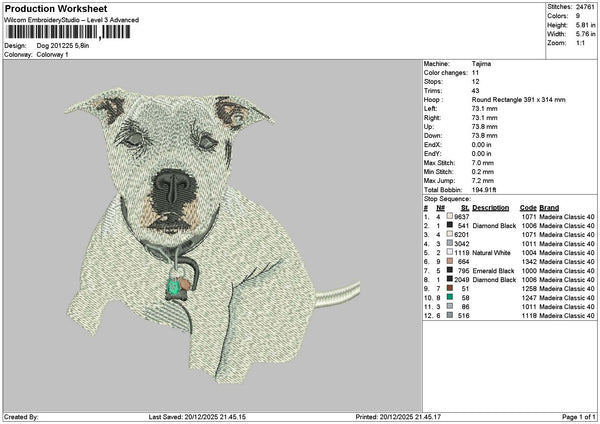Select the Max Stitch value "7.0 mm"
The image size is (600, 424).
coord(483,163)
